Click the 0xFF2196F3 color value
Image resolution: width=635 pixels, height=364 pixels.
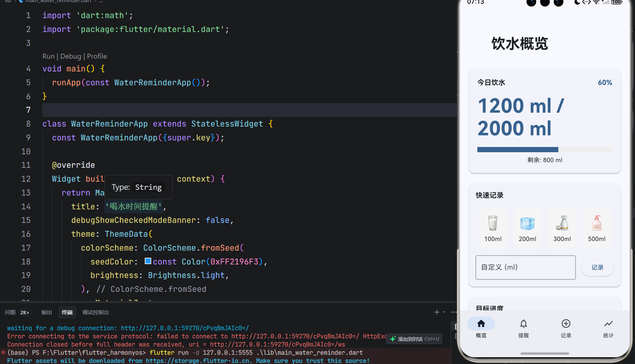(234, 262)
